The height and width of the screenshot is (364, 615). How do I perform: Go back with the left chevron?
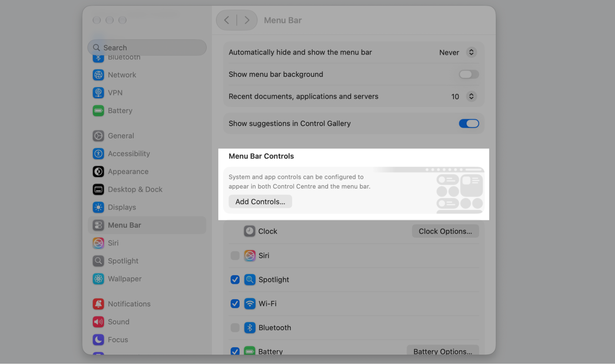[x=227, y=20]
